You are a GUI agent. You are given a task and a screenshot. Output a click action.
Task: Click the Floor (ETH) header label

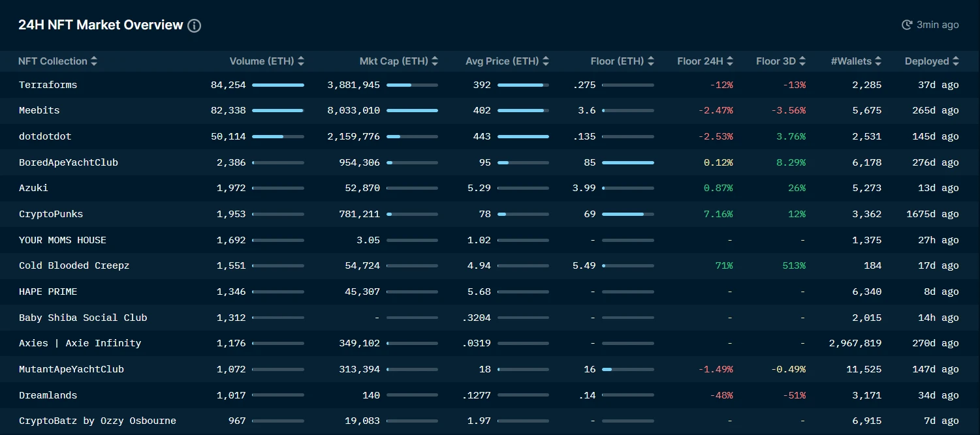617,61
